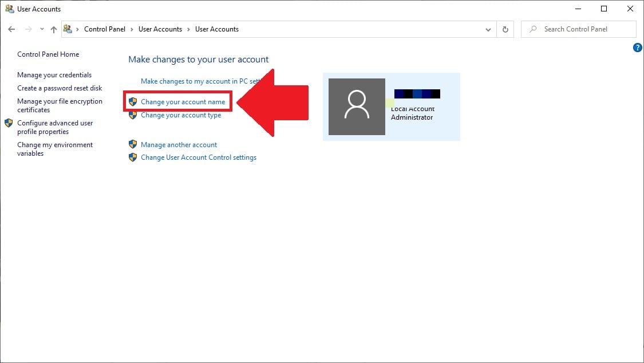
Task: Click the search magnifier icon
Action: coord(533,29)
